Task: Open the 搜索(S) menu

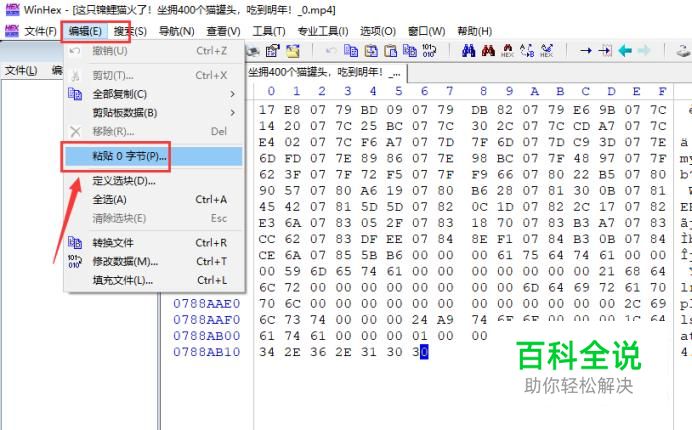Action: pos(130,31)
